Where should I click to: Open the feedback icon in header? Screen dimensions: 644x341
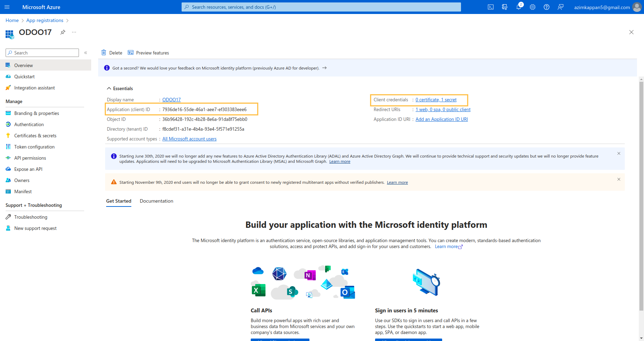pyautogui.click(x=561, y=7)
